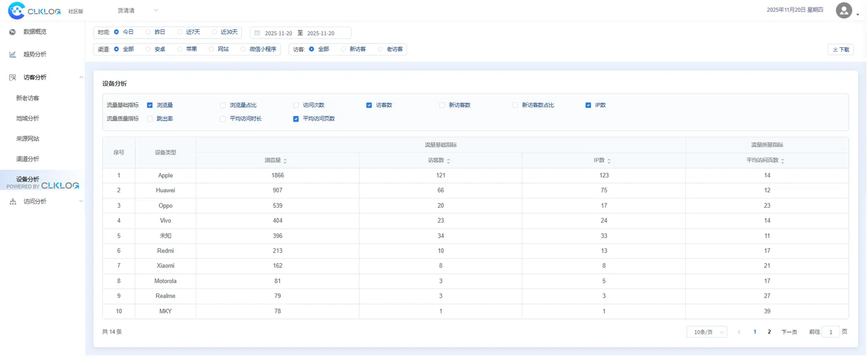868x358 pixels.
Task: Select 近30天 time radio
Action: point(215,32)
